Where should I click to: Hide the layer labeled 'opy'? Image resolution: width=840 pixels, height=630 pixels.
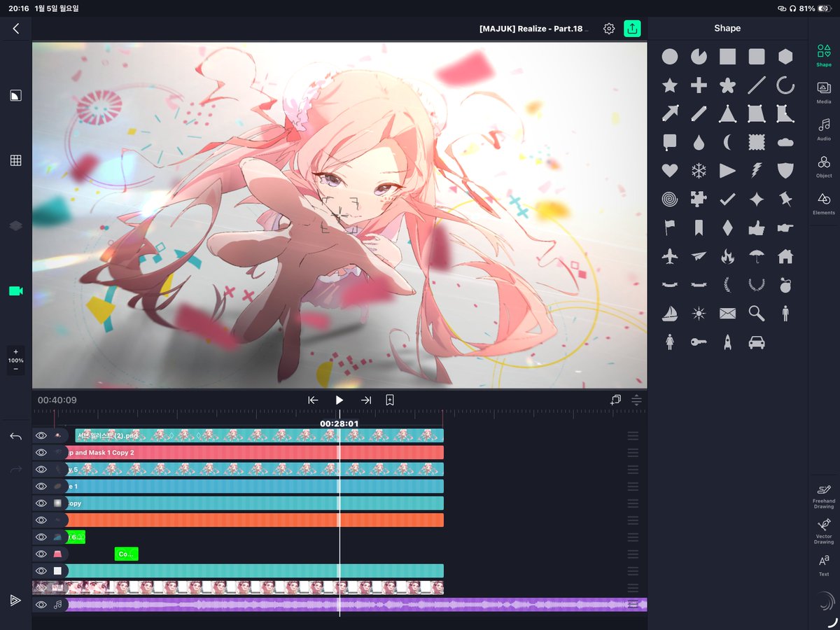[41, 503]
